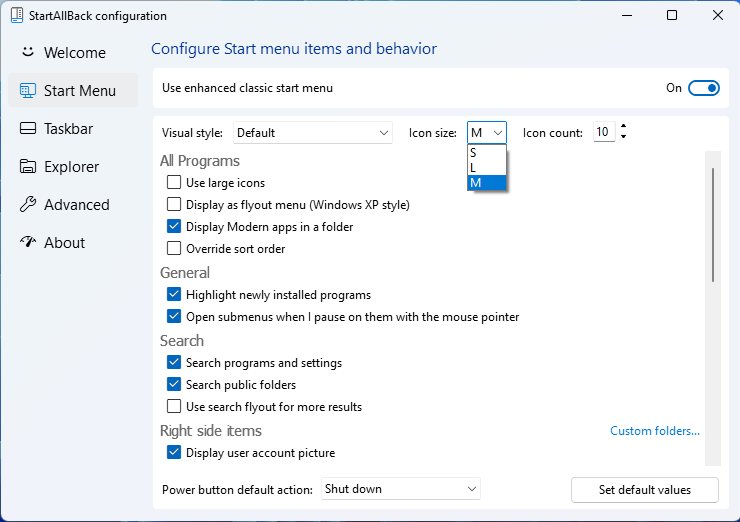Open Advanced settings page

pyautogui.click(x=73, y=204)
